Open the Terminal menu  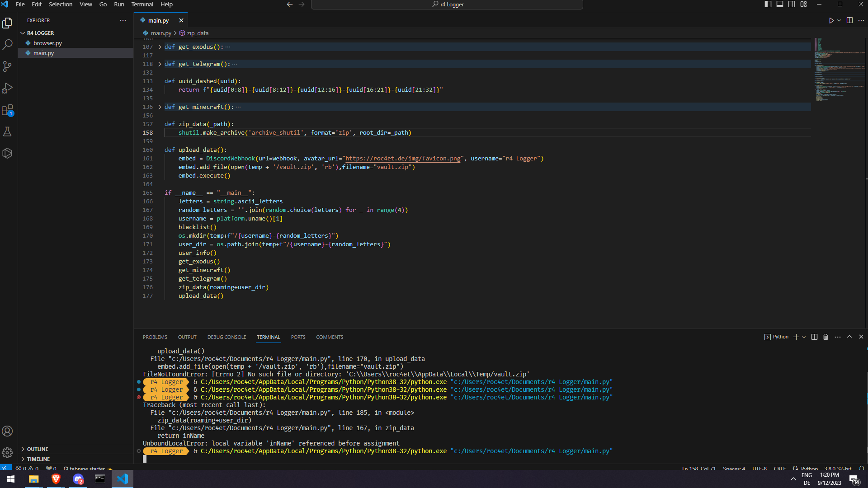142,5
